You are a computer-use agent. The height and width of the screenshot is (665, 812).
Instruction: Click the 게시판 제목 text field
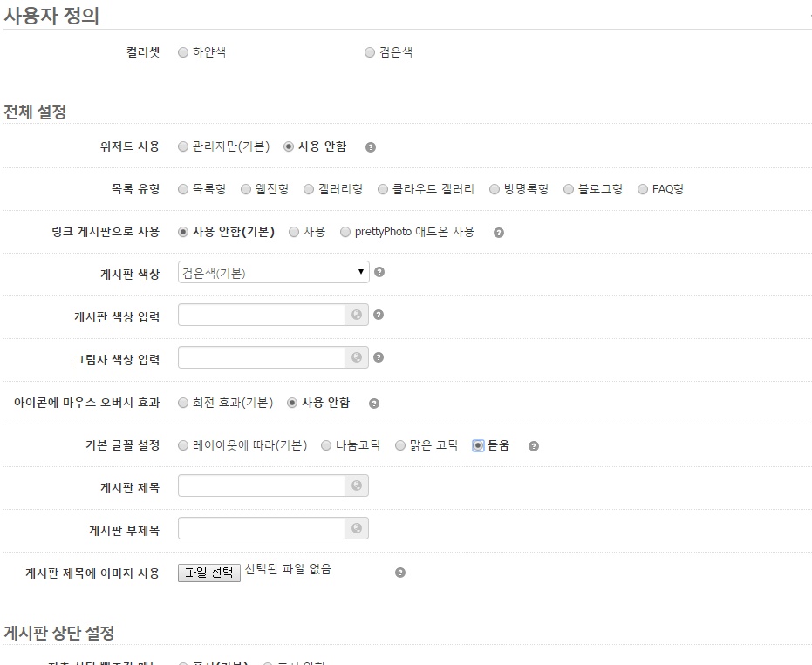pos(261,486)
